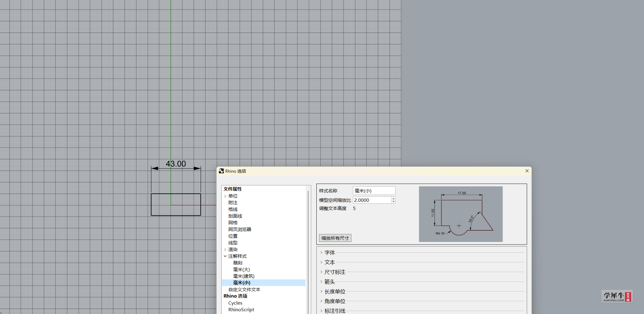Open the 网页浏览器 settings

240,229
